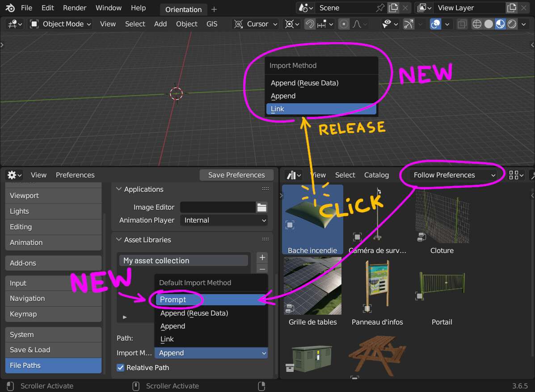Image resolution: width=535 pixels, height=392 pixels.
Task: Switch to rendered shading
Action: (x=512, y=24)
